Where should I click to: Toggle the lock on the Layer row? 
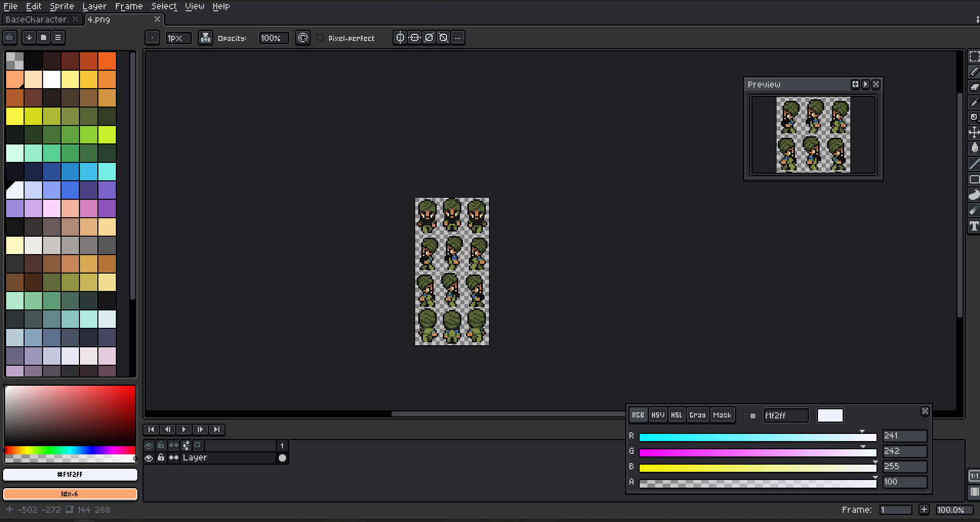(x=161, y=458)
